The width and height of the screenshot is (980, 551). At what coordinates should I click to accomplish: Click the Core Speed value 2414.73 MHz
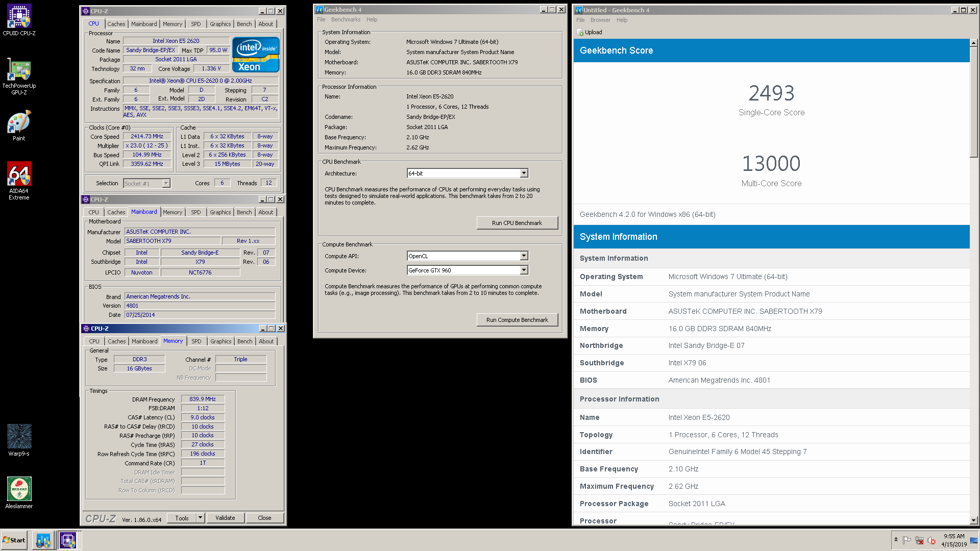pos(147,137)
